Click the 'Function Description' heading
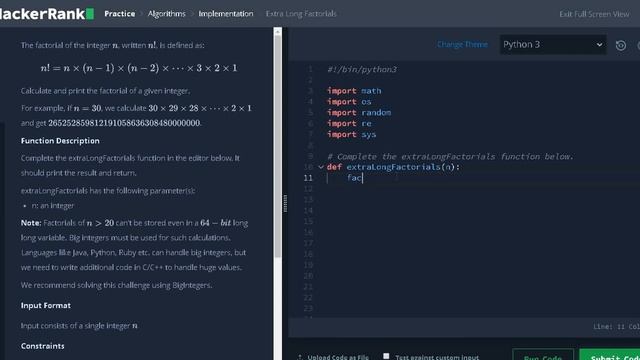Screen dimensions: 640x360 tap(60, 141)
